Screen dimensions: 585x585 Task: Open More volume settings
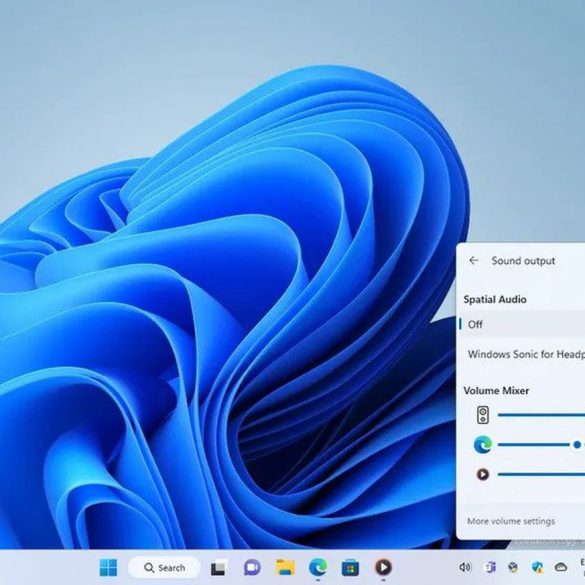[x=511, y=521]
